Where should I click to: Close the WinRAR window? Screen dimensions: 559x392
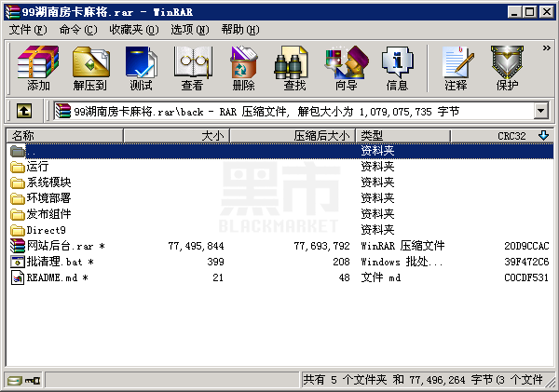(546, 12)
